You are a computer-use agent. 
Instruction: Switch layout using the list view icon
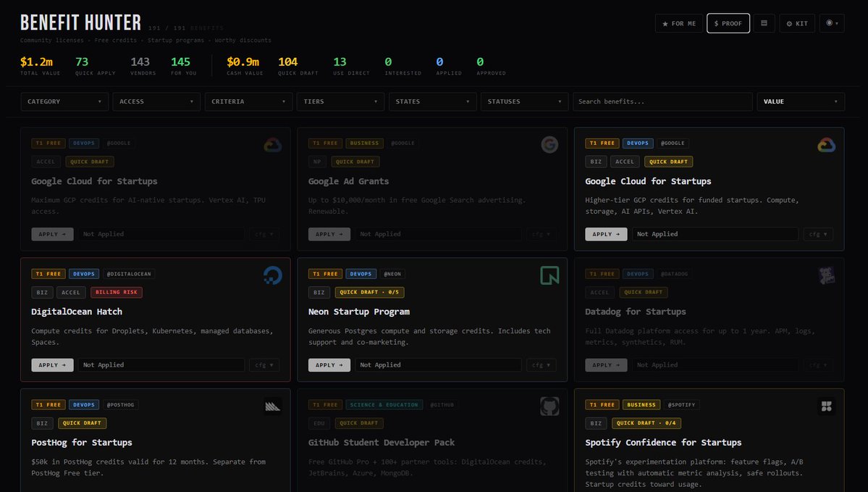tap(764, 23)
